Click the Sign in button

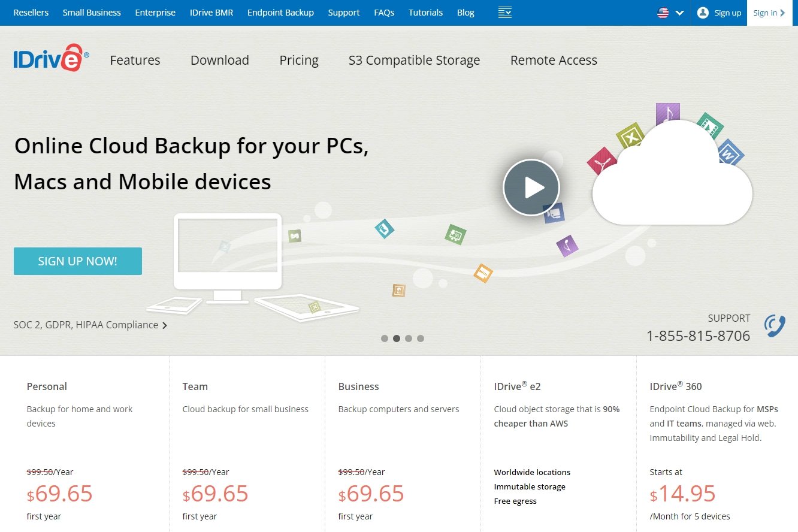click(770, 13)
